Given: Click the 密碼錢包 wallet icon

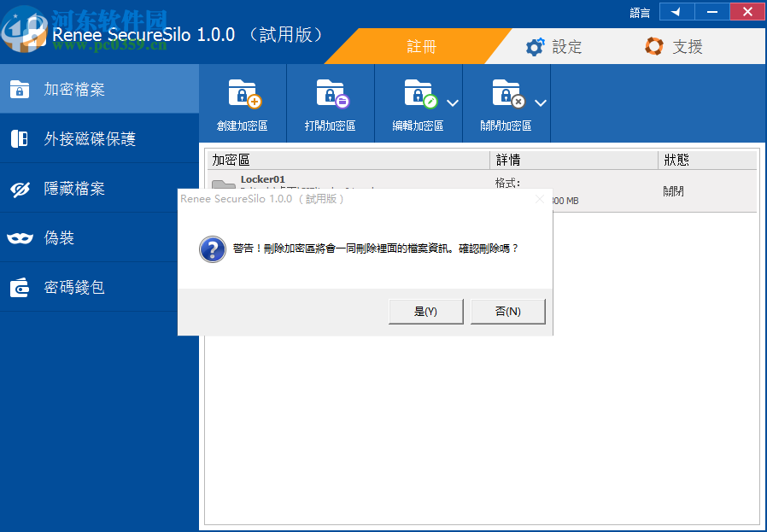Looking at the screenshot, I should click(20, 288).
